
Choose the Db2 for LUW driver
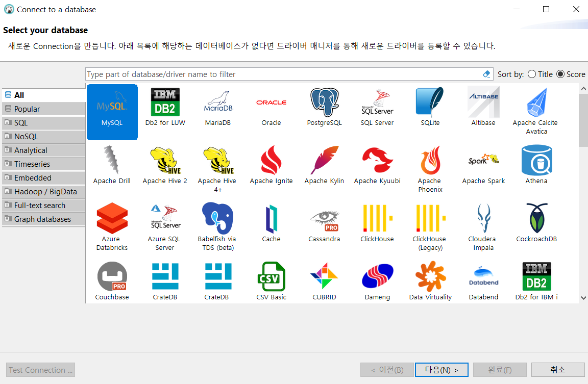tap(165, 107)
